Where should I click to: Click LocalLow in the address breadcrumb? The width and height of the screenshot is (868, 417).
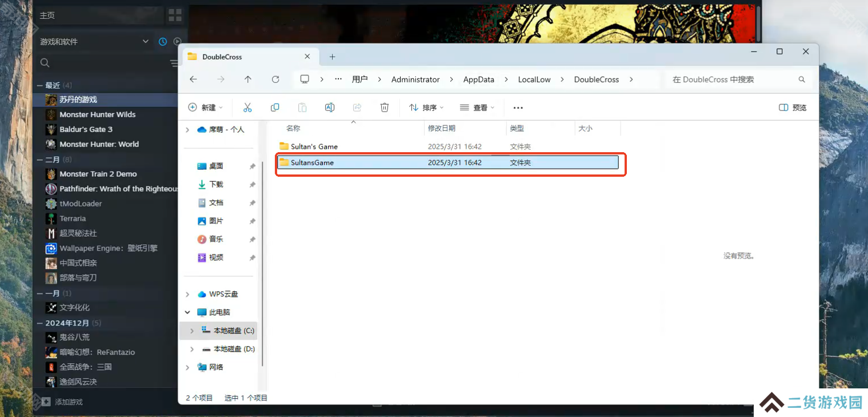coord(534,80)
